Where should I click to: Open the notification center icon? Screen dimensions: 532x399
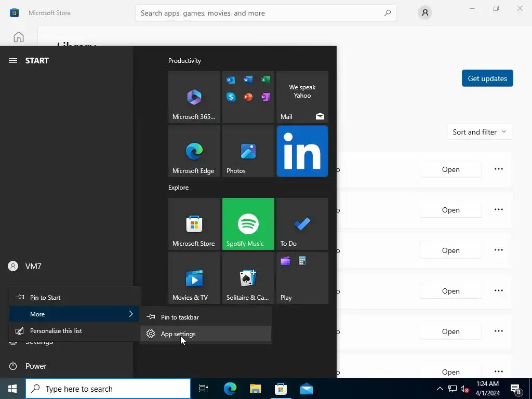coord(516,389)
